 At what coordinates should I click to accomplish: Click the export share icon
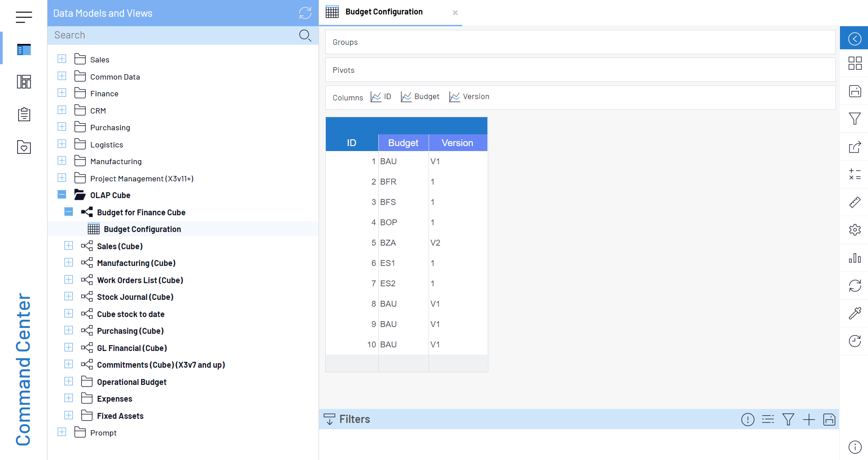pyautogui.click(x=854, y=147)
